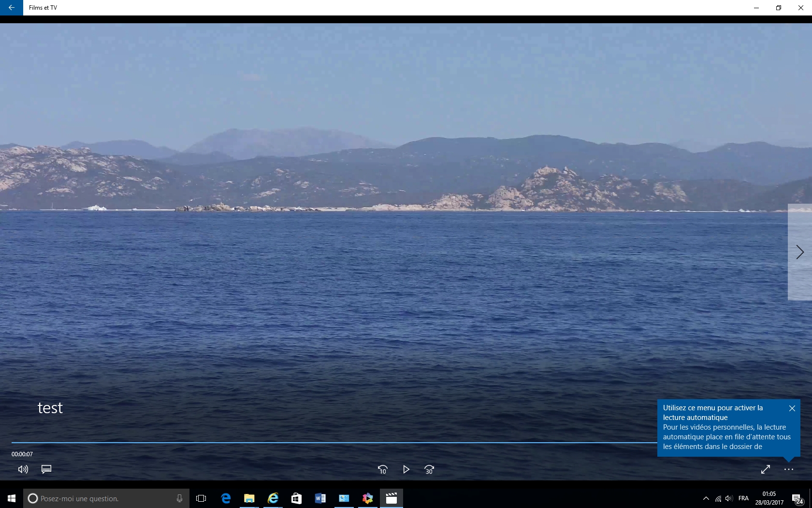This screenshot has width=812, height=508.
Task: Play the video
Action: tap(406, 469)
